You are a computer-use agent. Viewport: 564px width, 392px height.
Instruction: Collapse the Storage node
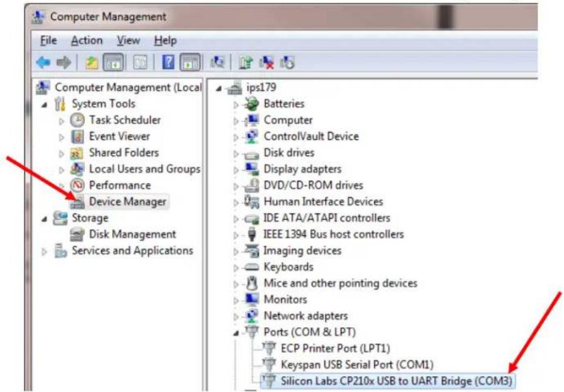click(x=44, y=219)
